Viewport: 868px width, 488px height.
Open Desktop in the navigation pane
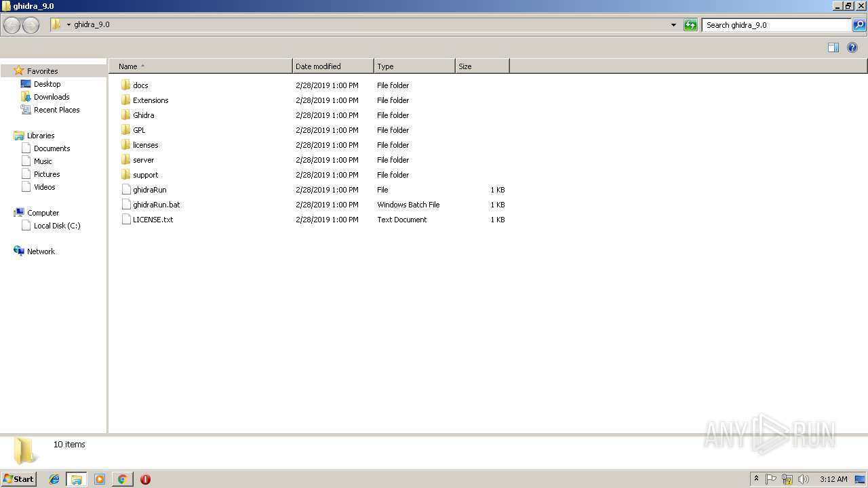point(47,84)
